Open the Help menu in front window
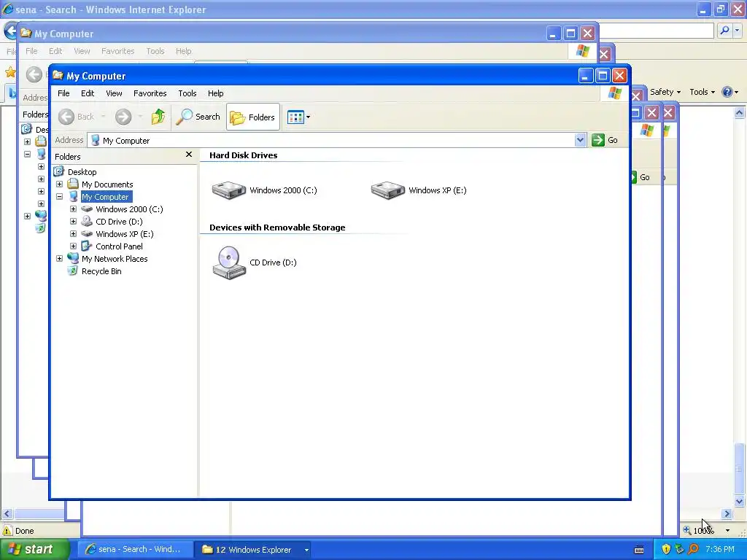Viewport: 747px width, 560px height. click(x=215, y=93)
